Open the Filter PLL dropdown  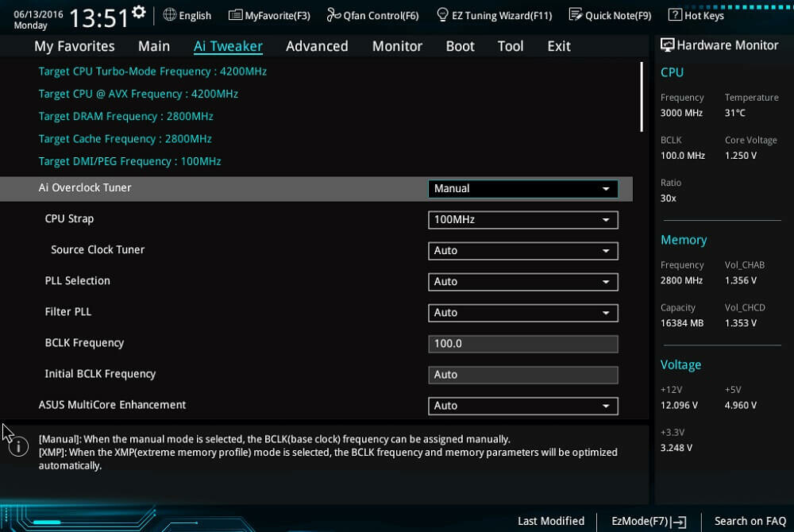pos(522,313)
